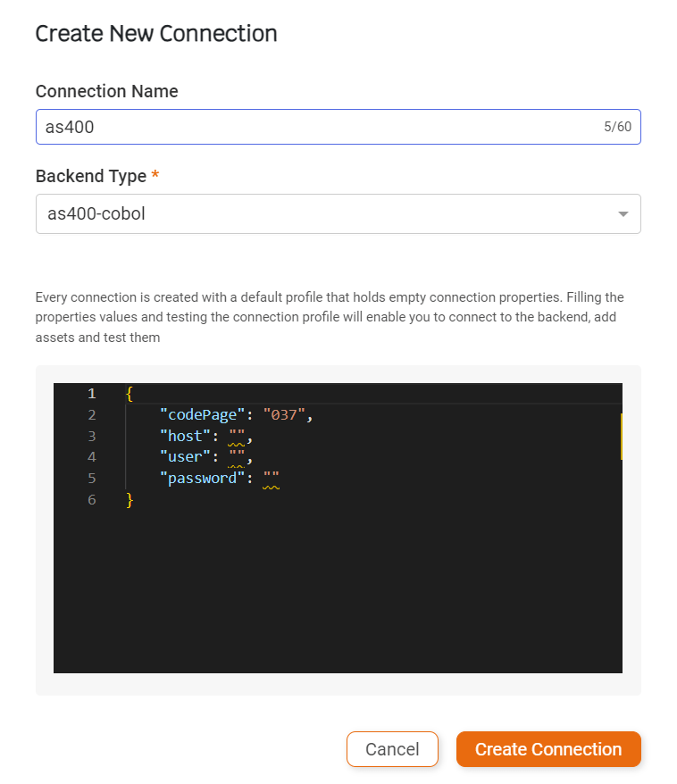The width and height of the screenshot is (677, 784).
Task: Click line number 2 in editor gutter
Action: (x=91, y=415)
